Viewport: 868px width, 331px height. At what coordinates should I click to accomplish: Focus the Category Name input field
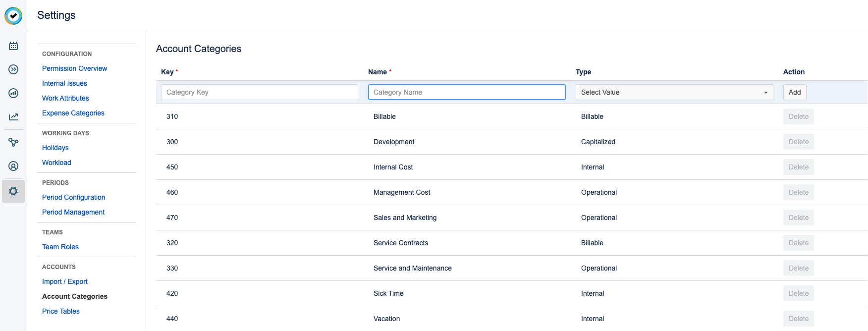click(466, 92)
